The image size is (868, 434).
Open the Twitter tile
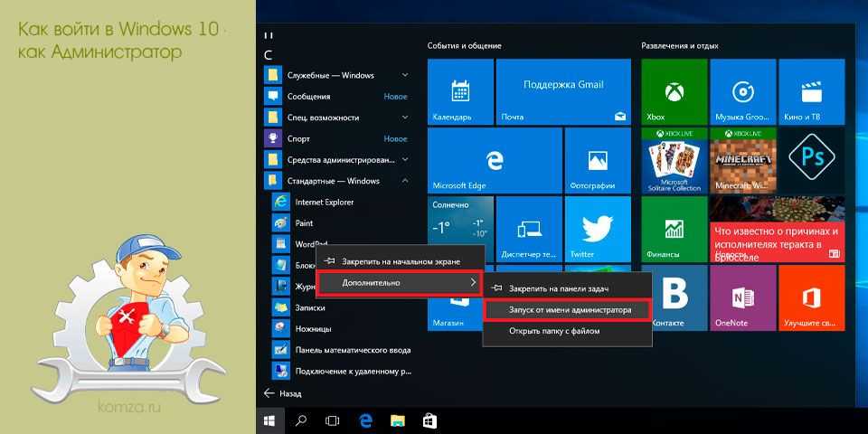(598, 229)
